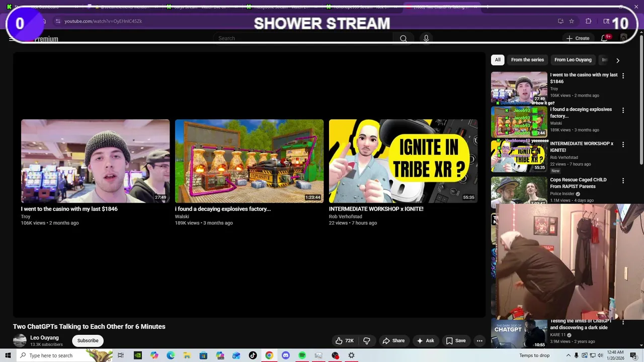
Task: Show more filter chips with right arrow
Action: (x=618, y=60)
